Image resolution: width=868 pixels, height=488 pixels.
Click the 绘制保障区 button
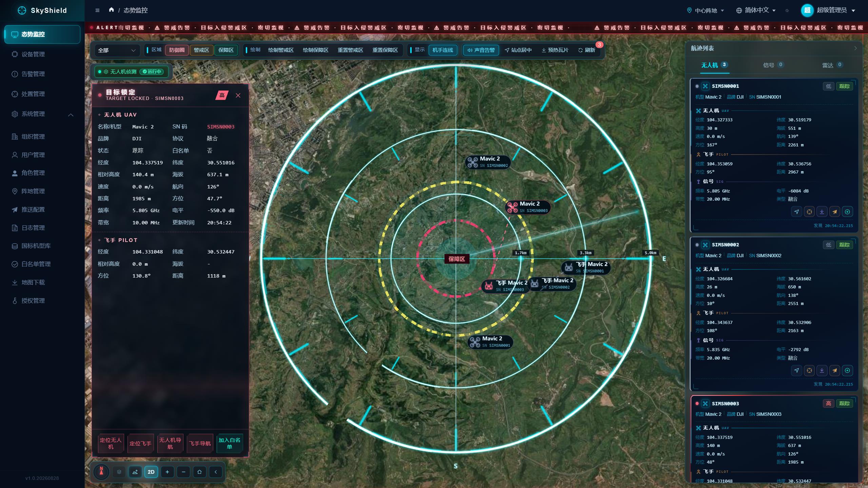tap(316, 50)
